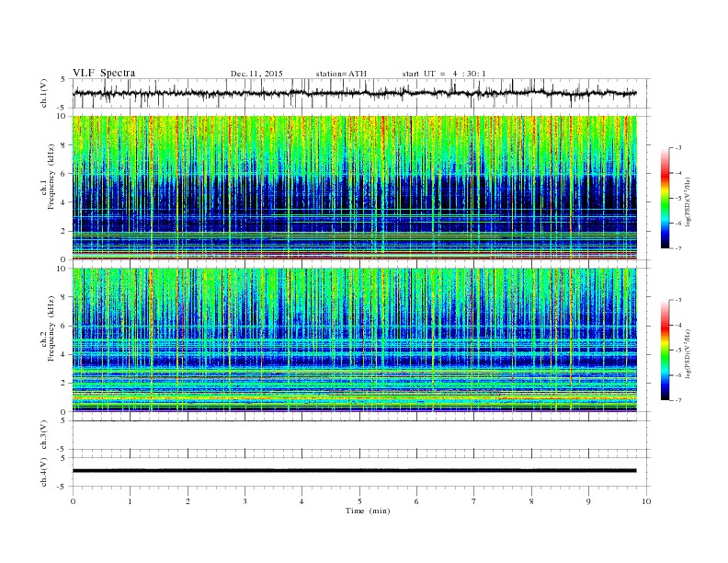Viewport: 728px width, 563px height.
Task: Click the "ch.3(V)" axis label
Action: [44, 435]
